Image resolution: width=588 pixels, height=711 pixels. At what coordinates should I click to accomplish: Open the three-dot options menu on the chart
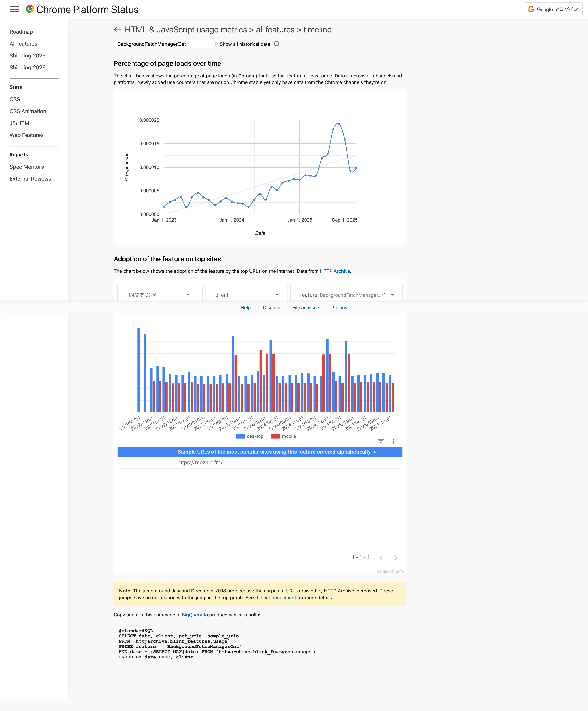pyautogui.click(x=393, y=441)
